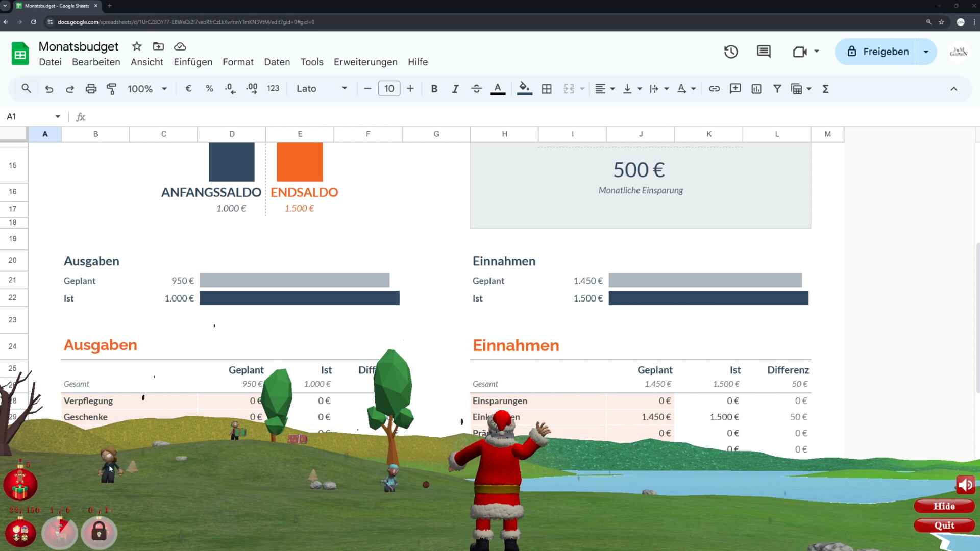The height and width of the screenshot is (551, 980).
Task: Open the Erweiterungen menu
Action: [x=365, y=62]
